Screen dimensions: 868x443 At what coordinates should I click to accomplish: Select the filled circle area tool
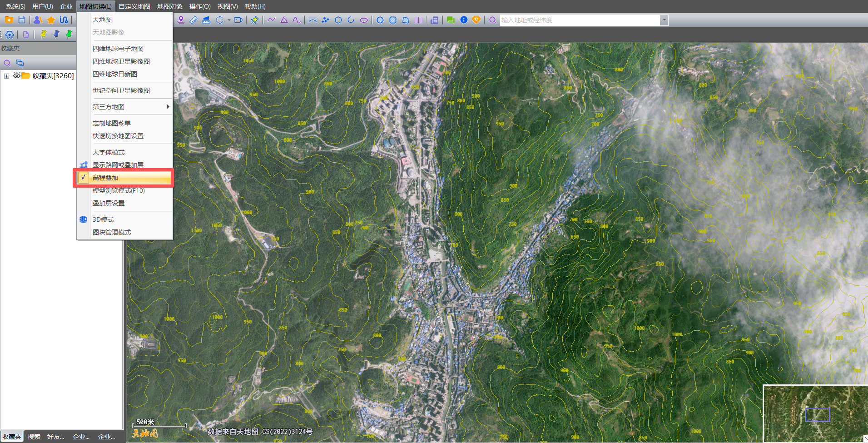pyautogui.click(x=380, y=20)
